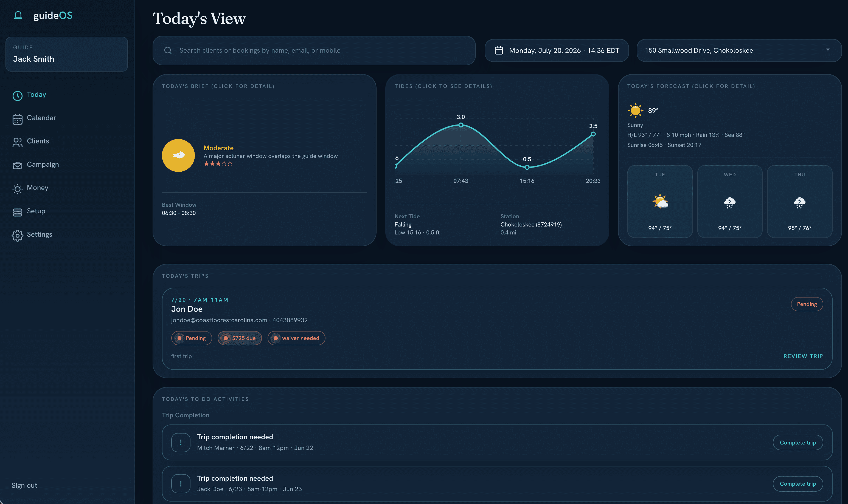Click the Today clock icon
848x504 pixels.
pyautogui.click(x=17, y=95)
